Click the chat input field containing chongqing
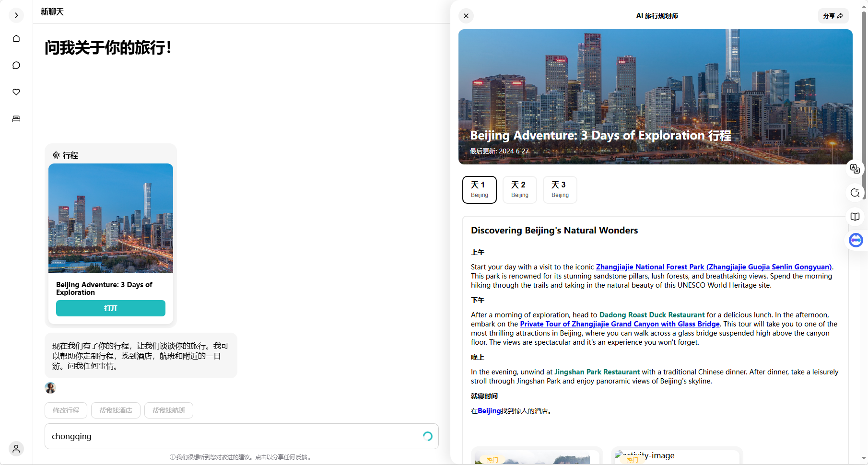Viewport: 868px width, 465px height. point(230,436)
